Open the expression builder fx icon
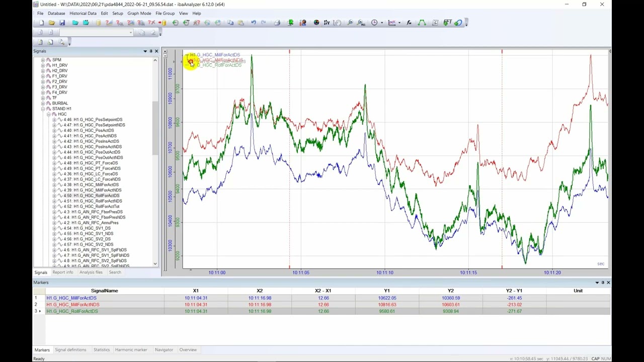Screen dimensions: 644x362 pos(409,23)
